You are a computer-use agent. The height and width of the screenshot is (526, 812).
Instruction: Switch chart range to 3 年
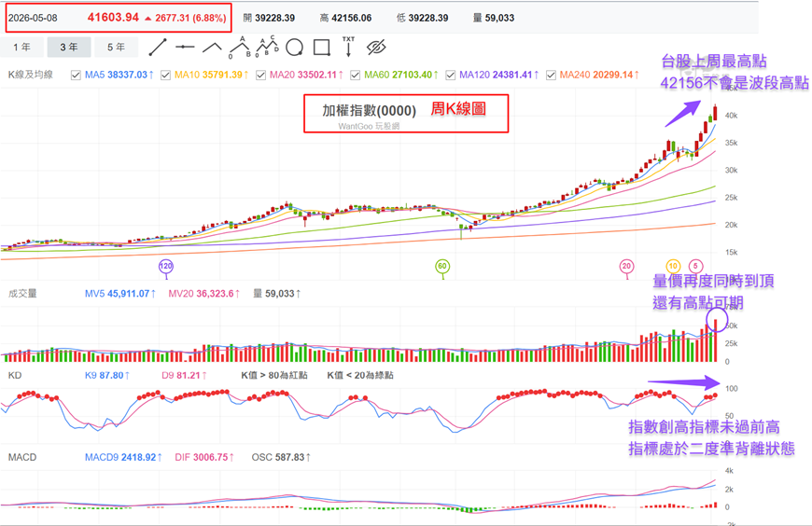(69, 48)
